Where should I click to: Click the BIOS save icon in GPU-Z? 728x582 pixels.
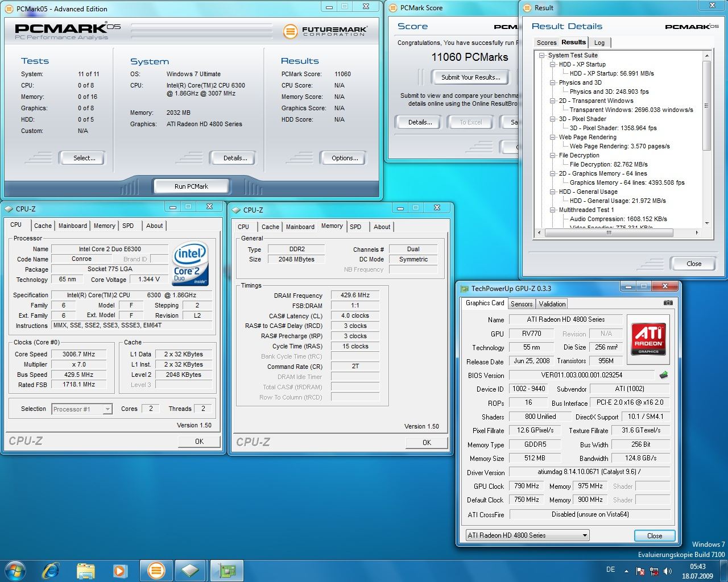(x=664, y=375)
